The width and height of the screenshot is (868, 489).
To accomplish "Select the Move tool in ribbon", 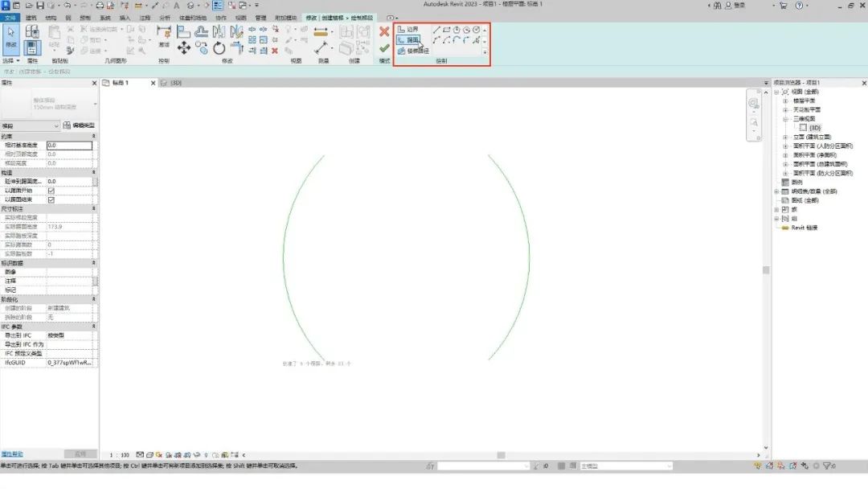I will coord(184,48).
